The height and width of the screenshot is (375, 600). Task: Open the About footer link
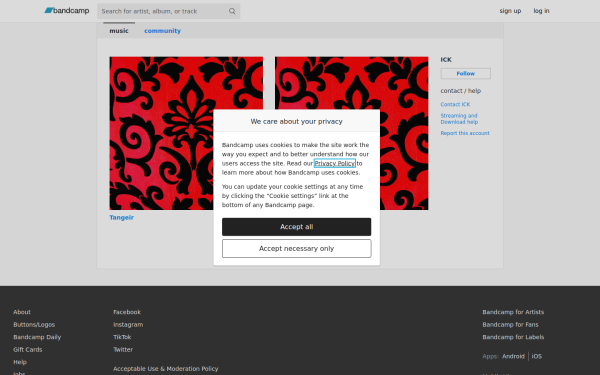coord(22,312)
